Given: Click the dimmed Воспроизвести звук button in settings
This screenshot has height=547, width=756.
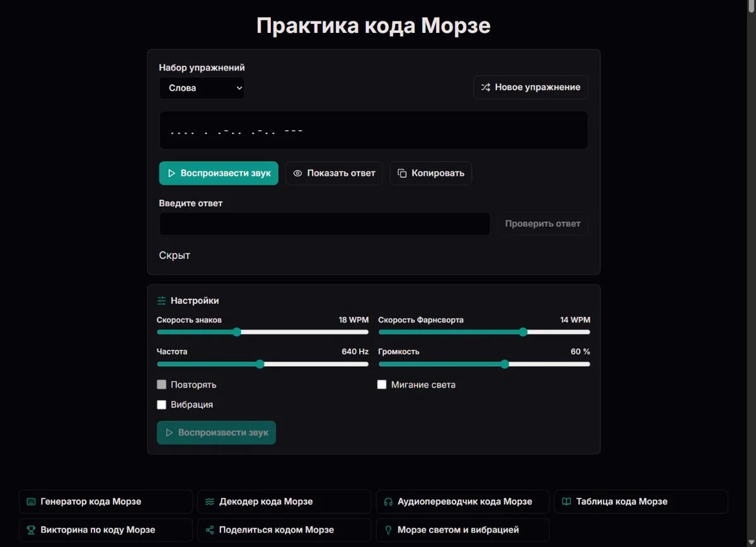Looking at the screenshot, I should coord(216,433).
